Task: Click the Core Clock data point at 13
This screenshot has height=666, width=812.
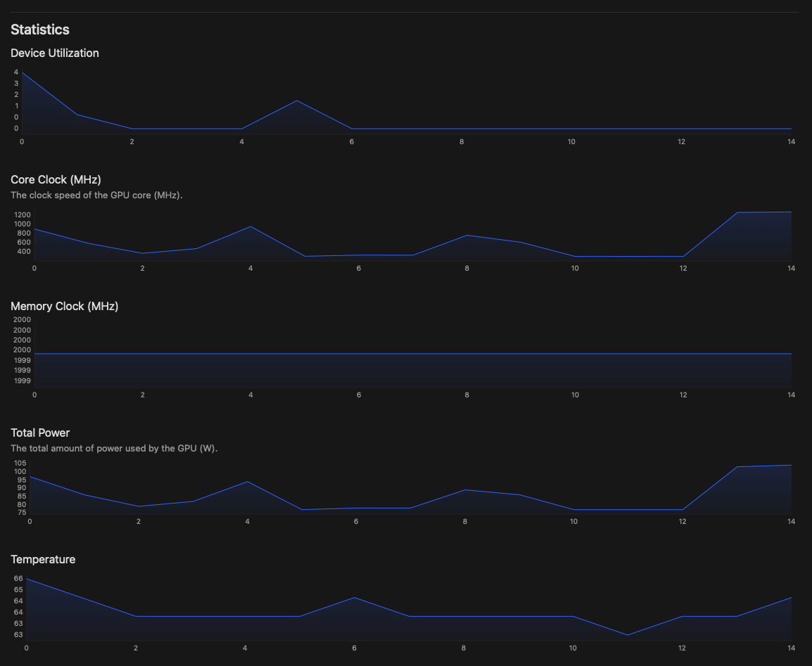Action: click(x=737, y=212)
